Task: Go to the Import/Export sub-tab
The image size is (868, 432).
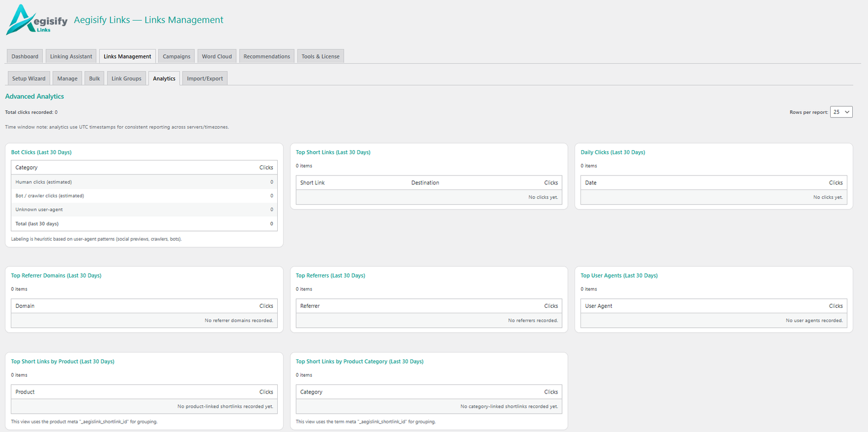Action: click(205, 79)
